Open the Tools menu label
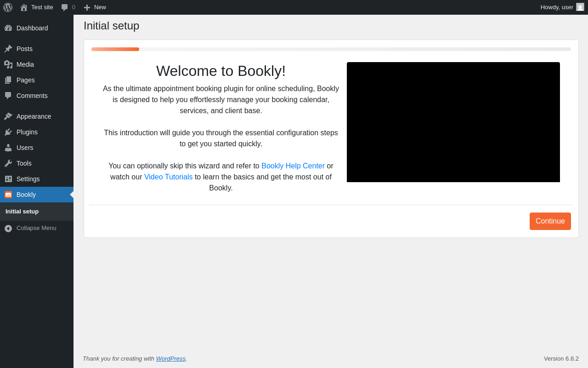 (24, 163)
